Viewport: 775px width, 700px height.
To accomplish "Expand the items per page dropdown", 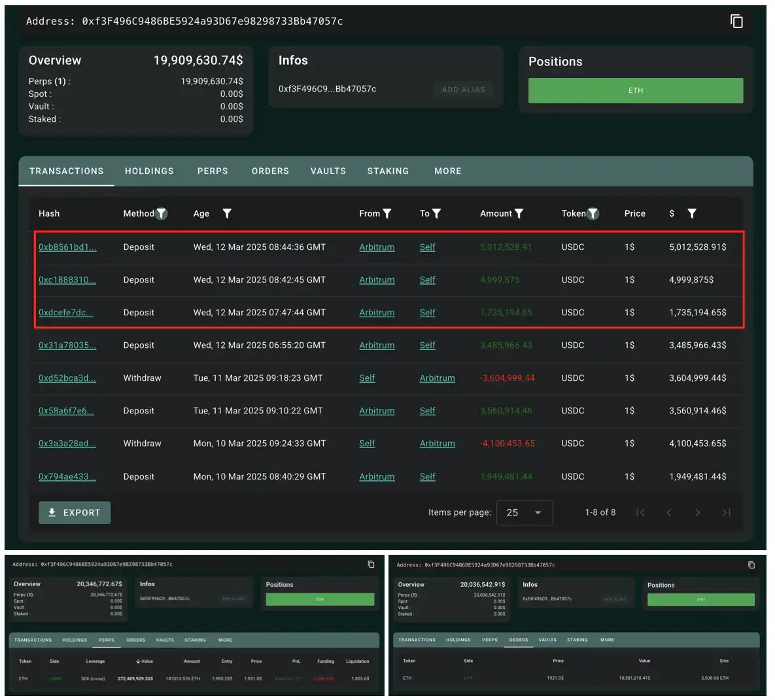I will click(x=525, y=513).
